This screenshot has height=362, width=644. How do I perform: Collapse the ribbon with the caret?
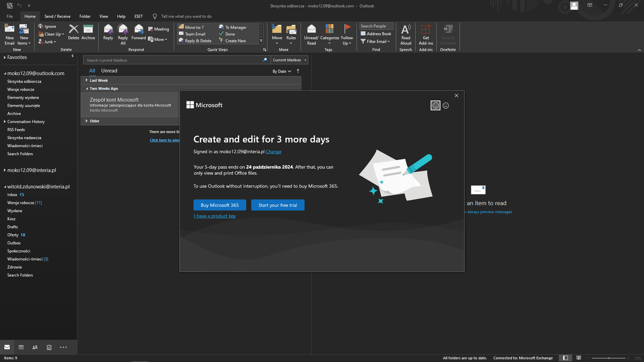[639, 50]
